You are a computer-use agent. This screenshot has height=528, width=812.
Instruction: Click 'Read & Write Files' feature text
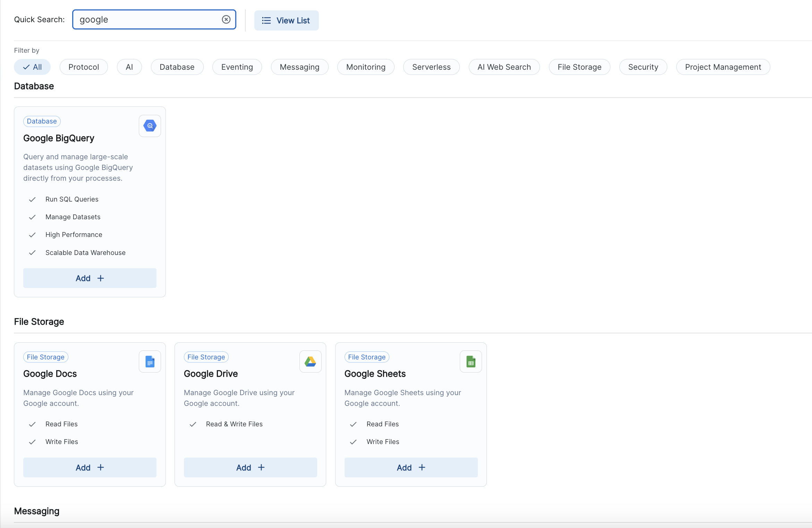[x=234, y=424]
